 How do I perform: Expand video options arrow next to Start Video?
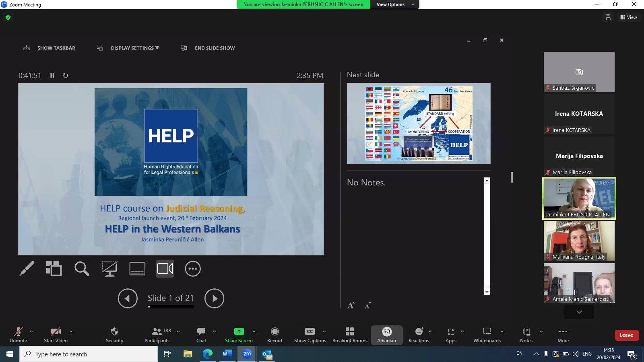click(71, 331)
